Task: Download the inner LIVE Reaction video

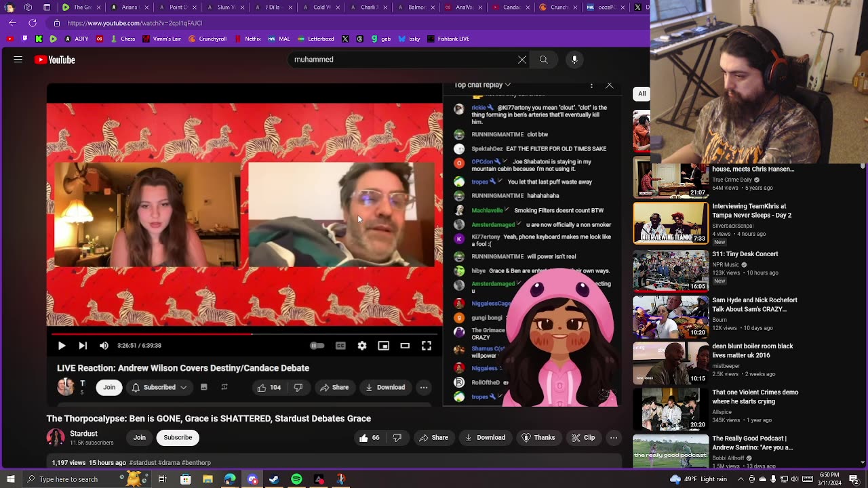Action: (385, 388)
